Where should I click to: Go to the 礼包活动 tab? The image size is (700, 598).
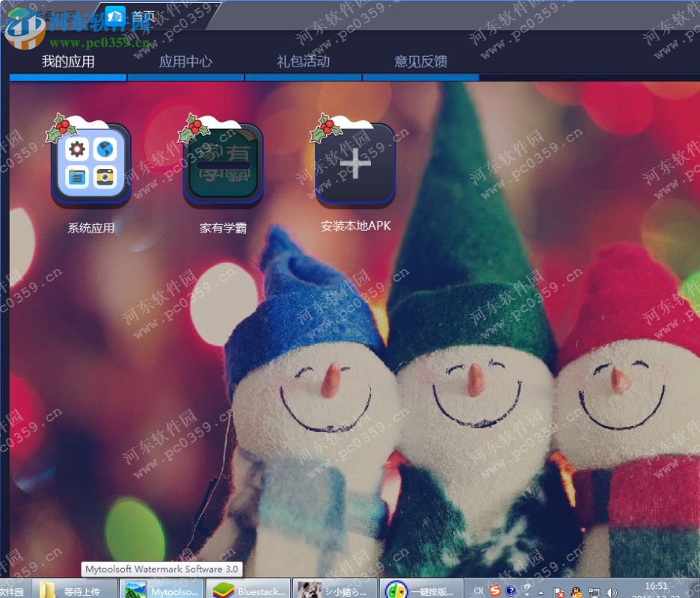[x=303, y=61]
